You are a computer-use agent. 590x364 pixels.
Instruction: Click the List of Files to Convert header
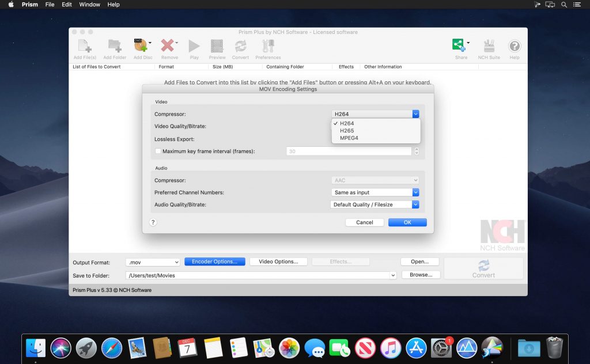click(x=112, y=67)
